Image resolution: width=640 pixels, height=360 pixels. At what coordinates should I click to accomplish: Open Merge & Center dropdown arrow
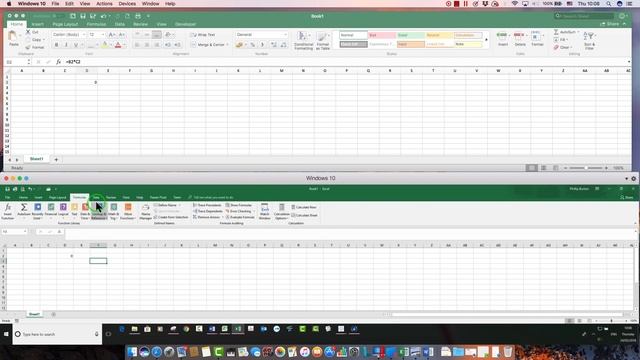coord(227,44)
